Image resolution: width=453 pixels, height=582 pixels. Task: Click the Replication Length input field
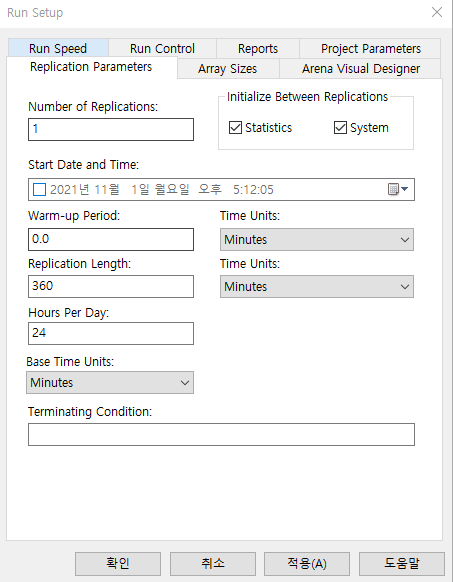(111, 287)
